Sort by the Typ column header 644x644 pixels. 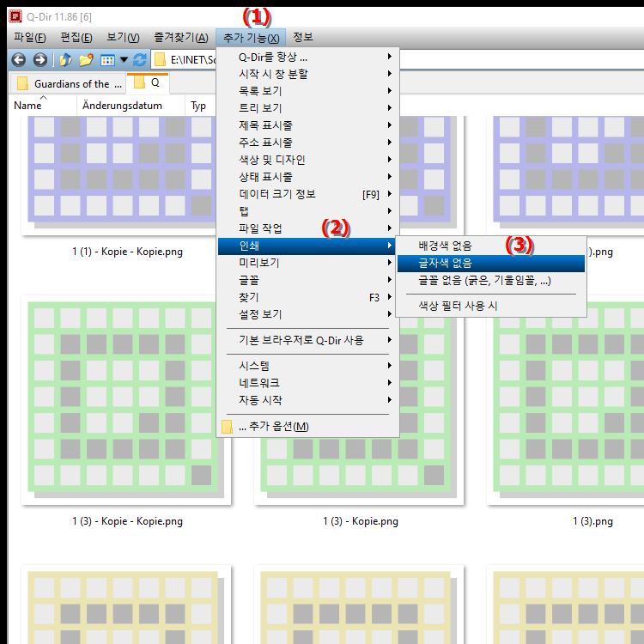[x=200, y=106]
